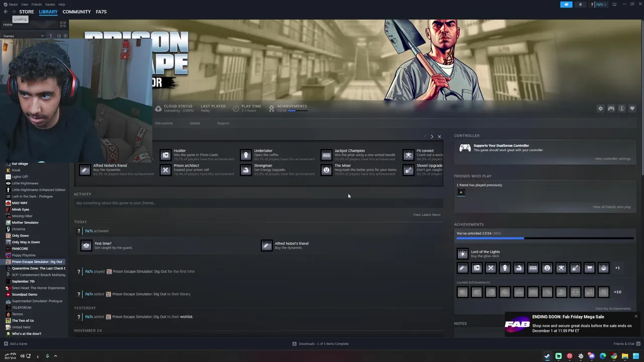Expand the Games filter dropdown in sidebar
644x362 pixels.
42,36
